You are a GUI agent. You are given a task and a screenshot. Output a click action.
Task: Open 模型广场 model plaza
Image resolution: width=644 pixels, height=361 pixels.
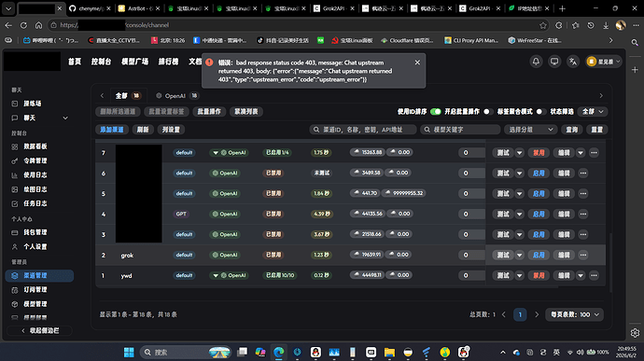[134, 62]
